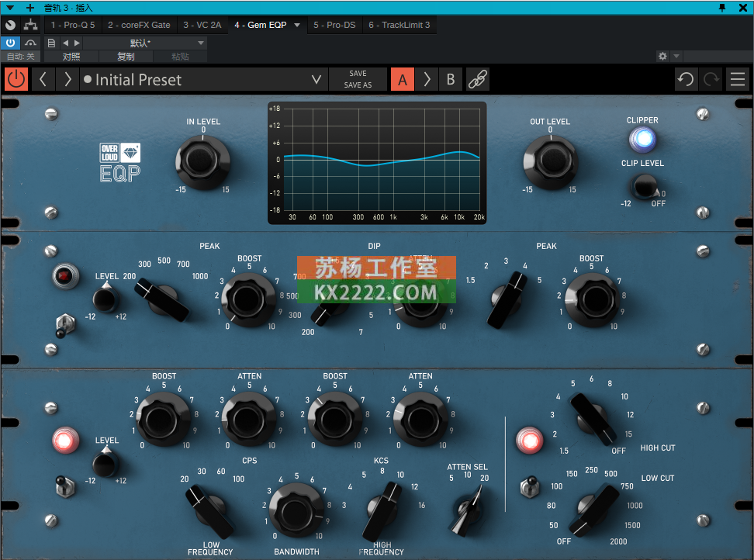754x560 pixels.
Task: Open the gear settings icon
Action: pos(662,57)
